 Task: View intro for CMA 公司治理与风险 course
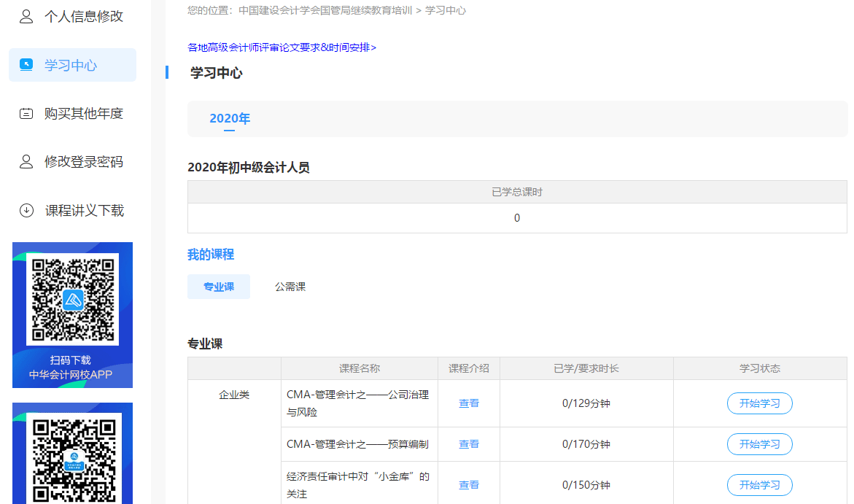click(469, 403)
